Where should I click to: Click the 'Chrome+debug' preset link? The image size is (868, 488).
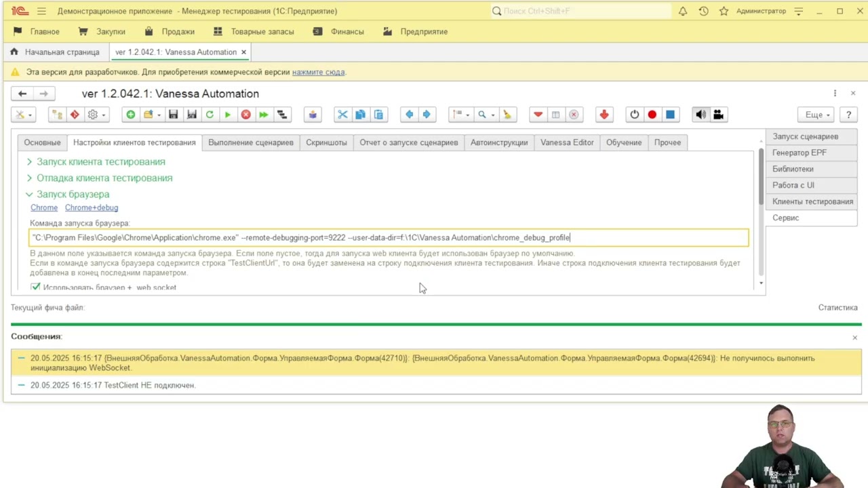pyautogui.click(x=92, y=207)
